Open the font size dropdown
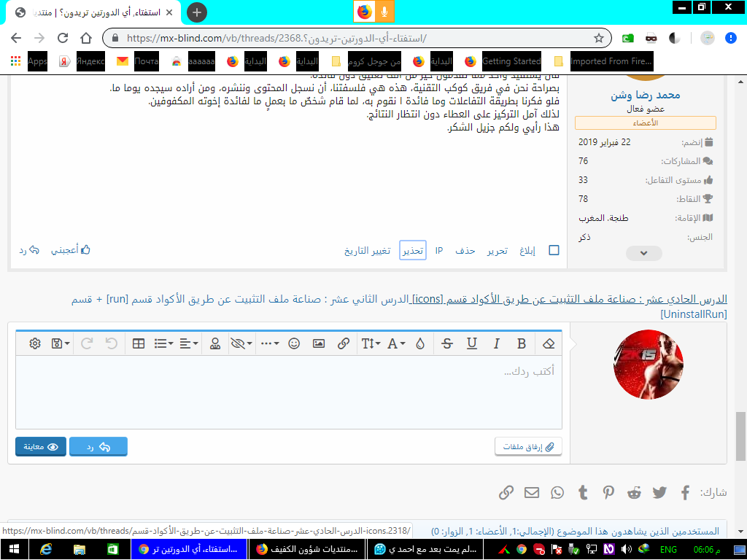This screenshot has height=560, width=747. point(370,343)
